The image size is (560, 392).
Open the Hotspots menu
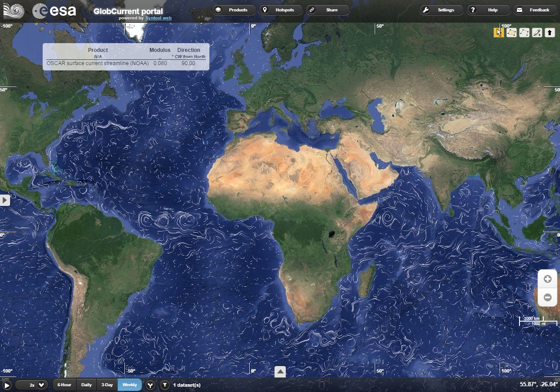click(280, 10)
